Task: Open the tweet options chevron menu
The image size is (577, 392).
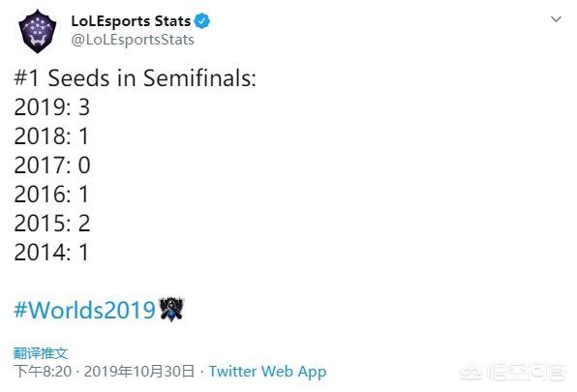Action: [x=556, y=19]
